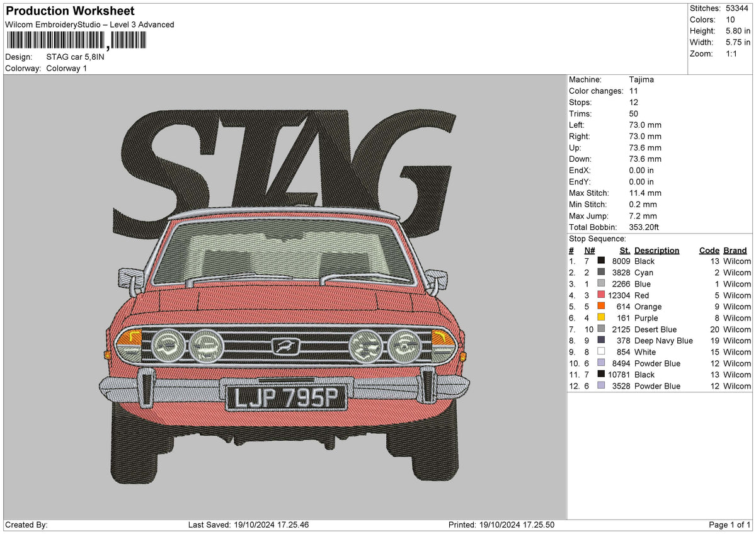The width and height of the screenshot is (756, 534).
Task: Select the Deep Navy Blue description text
Action: 663,341
